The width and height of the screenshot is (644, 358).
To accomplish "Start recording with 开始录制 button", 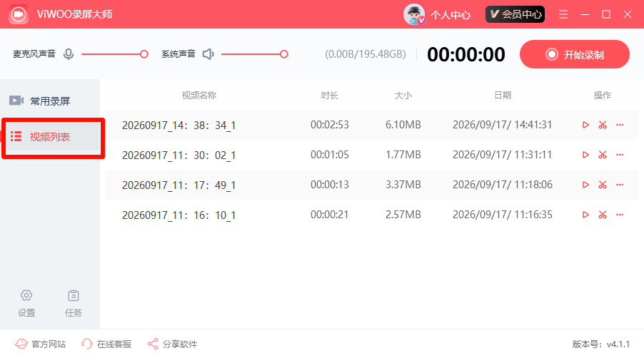I will (575, 54).
